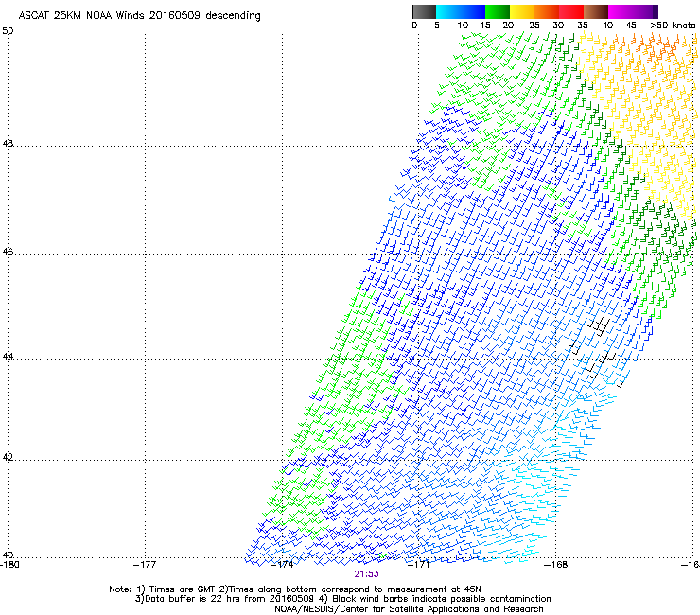This screenshot has width=700, height=615.
Task: Click the cyan-to-blue 5-15 knots color band
Action: coord(461,11)
